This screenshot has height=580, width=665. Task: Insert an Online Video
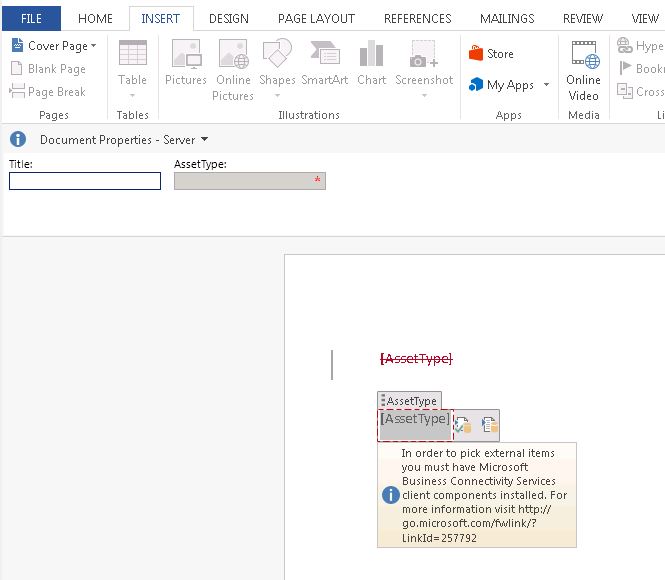(584, 71)
